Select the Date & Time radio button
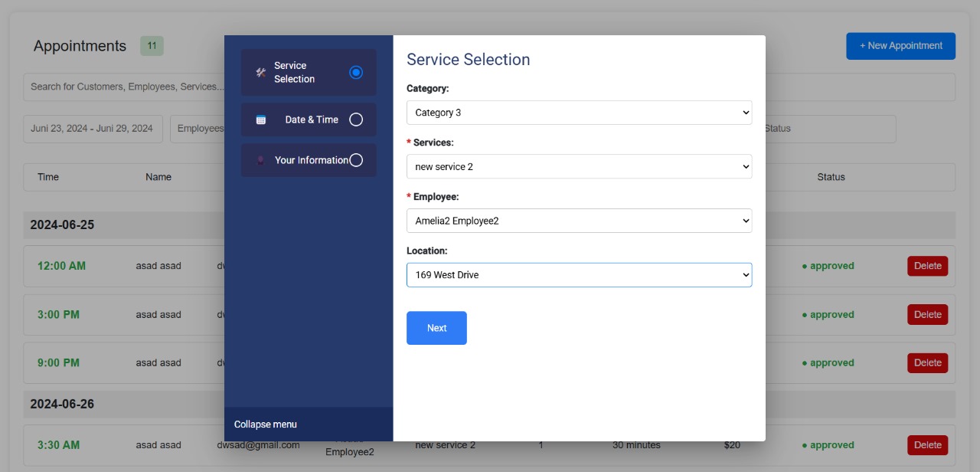980x472 pixels. point(355,120)
